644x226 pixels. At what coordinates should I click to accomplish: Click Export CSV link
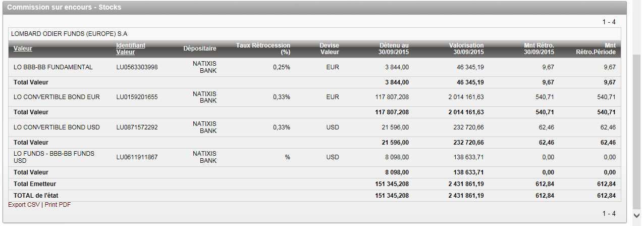pos(23,205)
